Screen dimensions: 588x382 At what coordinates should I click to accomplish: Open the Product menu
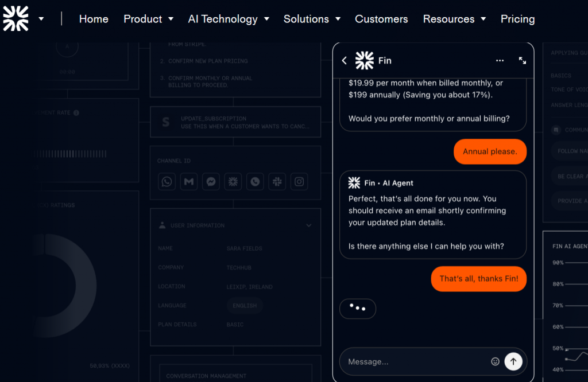point(142,19)
